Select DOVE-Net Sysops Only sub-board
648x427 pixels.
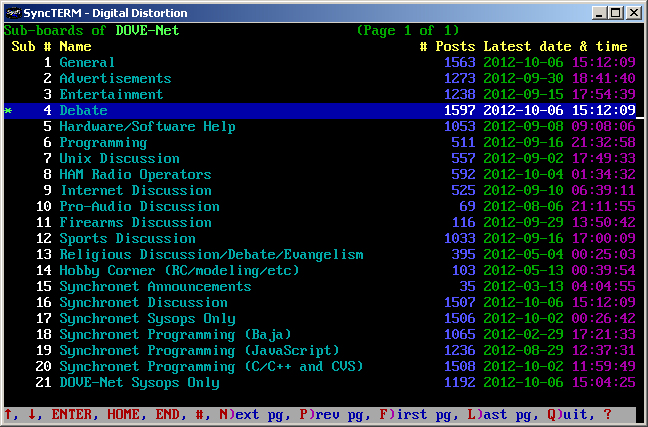[x=139, y=382]
